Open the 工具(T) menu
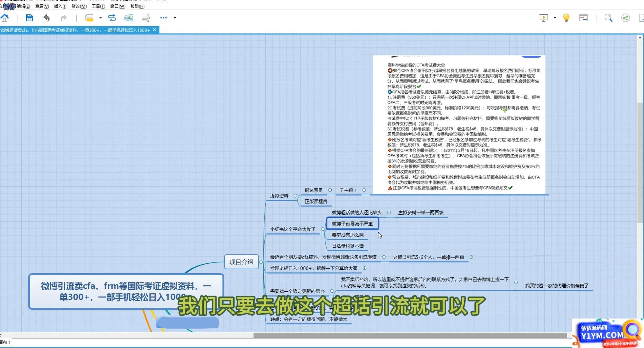Image resolution: width=644 pixels, height=348 pixels. click(98, 6)
